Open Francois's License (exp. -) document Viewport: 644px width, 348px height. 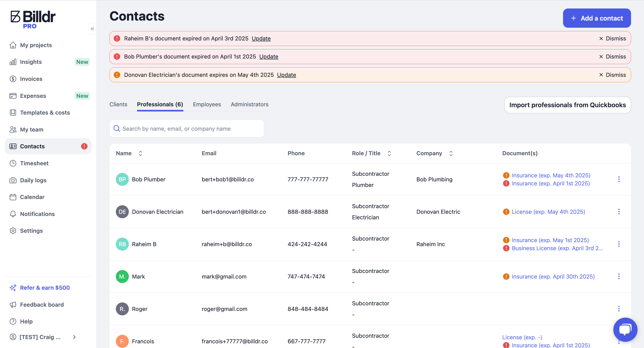coord(522,337)
